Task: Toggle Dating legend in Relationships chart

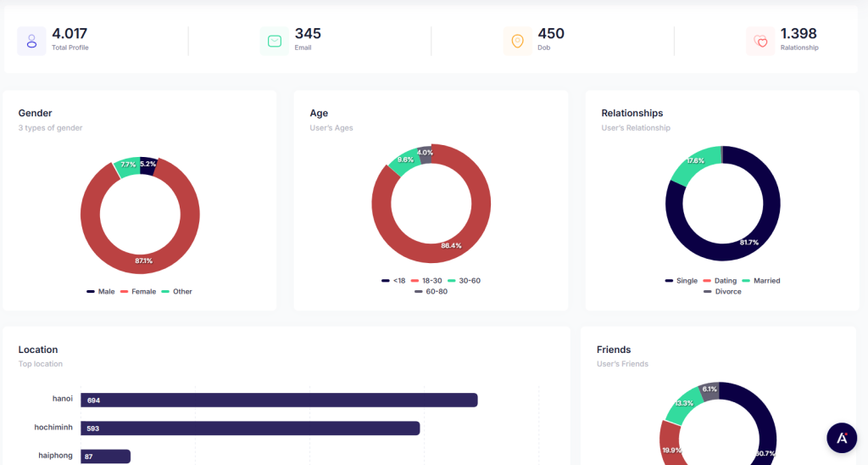Action: pos(721,280)
